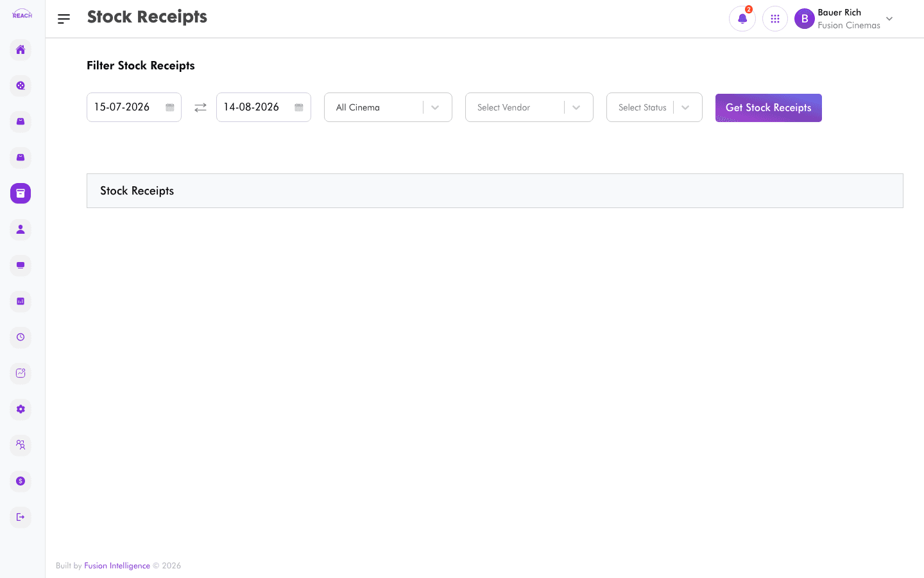The width and height of the screenshot is (924, 578).
Task: Toggle the hamburger sidebar menu
Action: click(x=64, y=19)
